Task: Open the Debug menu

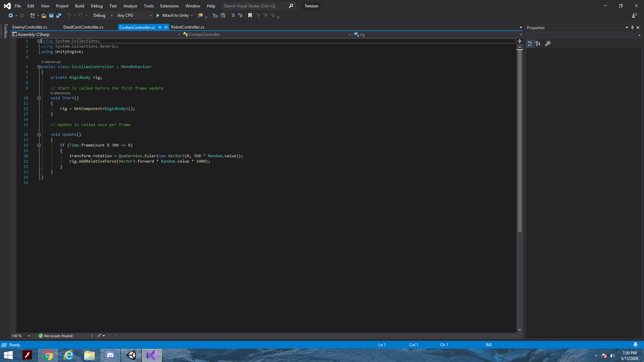Action: tap(97, 6)
